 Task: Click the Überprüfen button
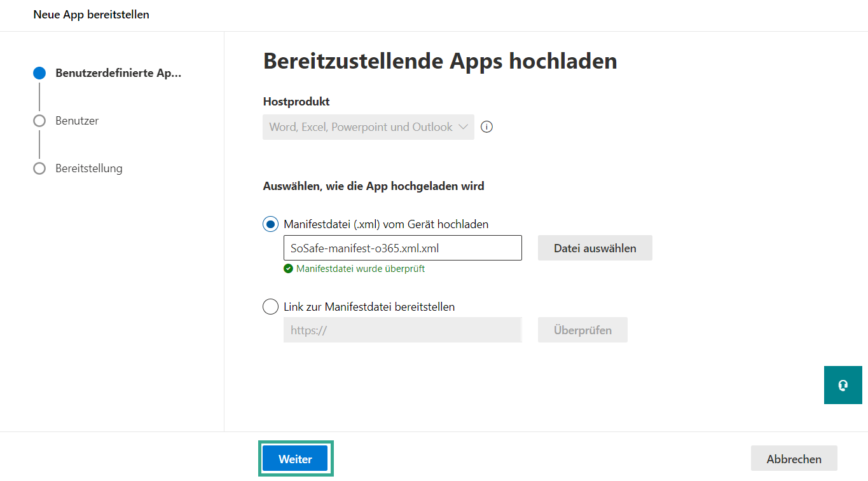point(582,330)
